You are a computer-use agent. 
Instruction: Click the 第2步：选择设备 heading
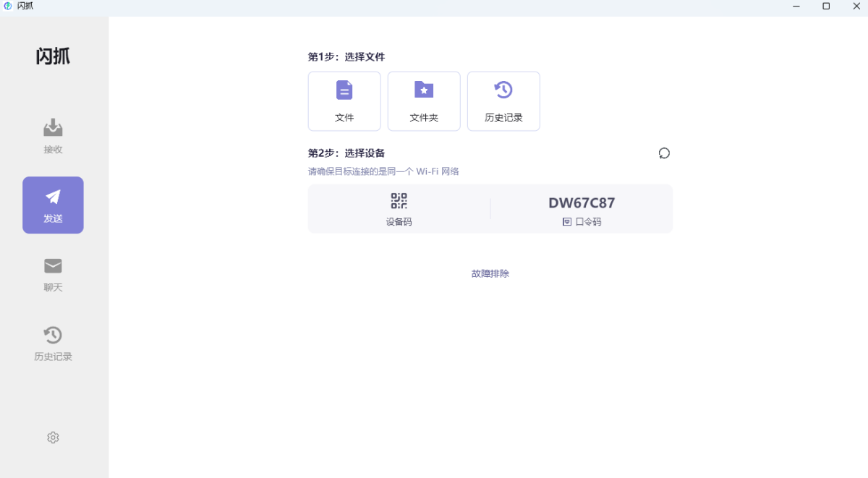[x=346, y=153]
